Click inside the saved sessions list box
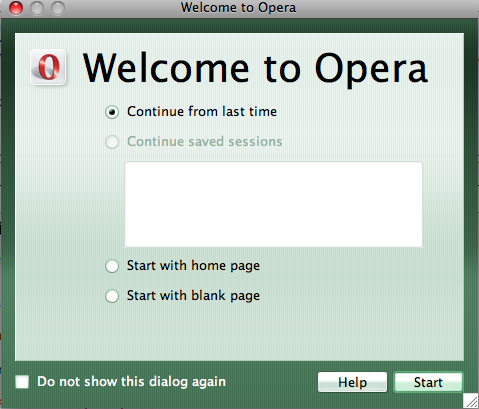Viewport: 479px width, 409px height. 273,205
